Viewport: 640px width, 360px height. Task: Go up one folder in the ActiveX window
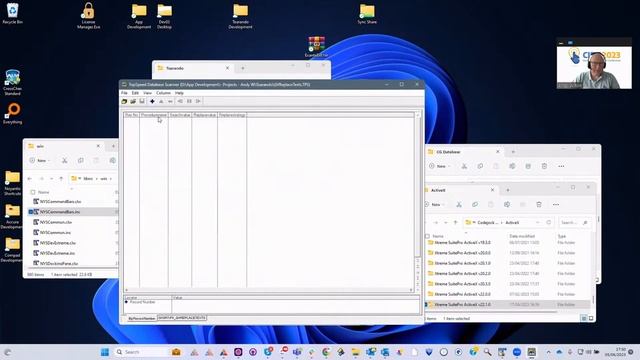[x=456, y=223]
